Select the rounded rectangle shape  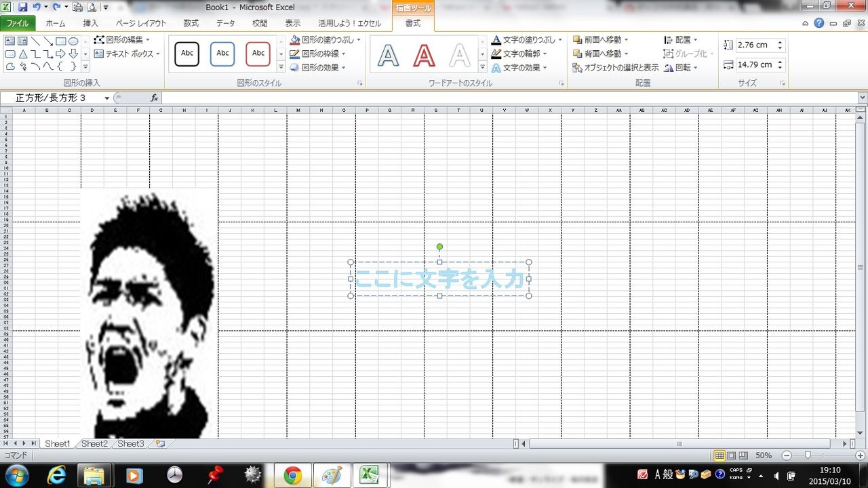click(x=10, y=54)
